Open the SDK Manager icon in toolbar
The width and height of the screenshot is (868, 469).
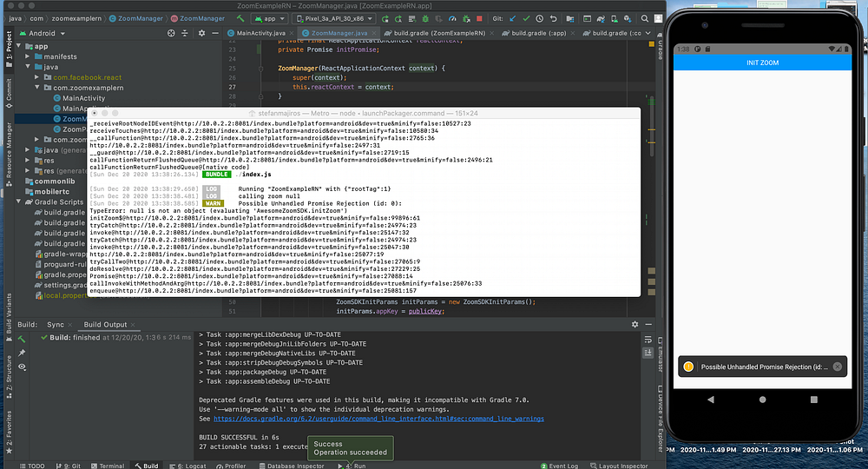[x=628, y=18]
